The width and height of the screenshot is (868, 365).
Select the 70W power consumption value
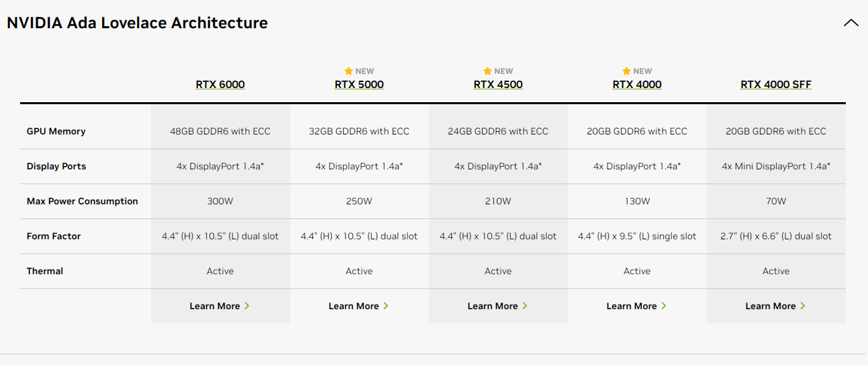tap(776, 201)
